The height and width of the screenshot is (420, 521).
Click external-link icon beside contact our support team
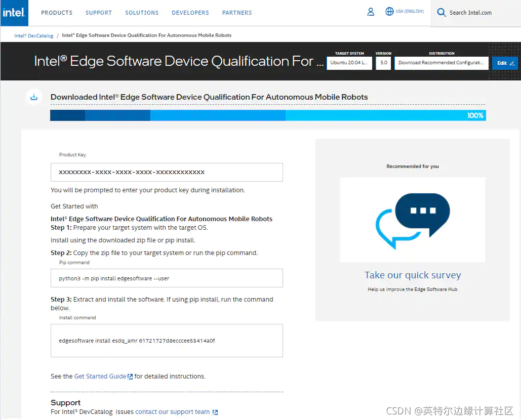215,412
